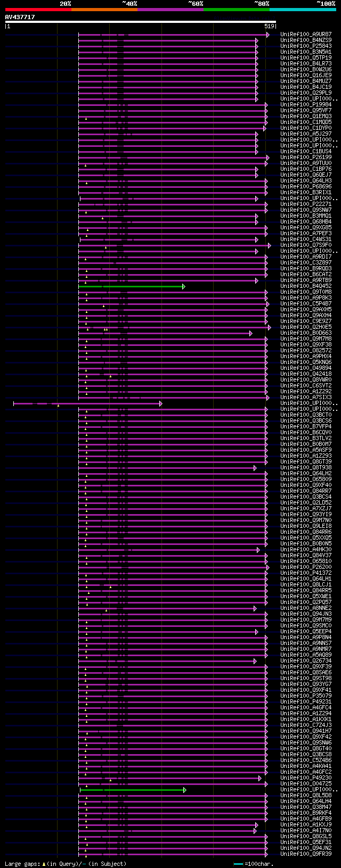Viewport: 341px width, 868px height.
Task: Click the red 20% identity legend segment
Action: click(38, 10)
